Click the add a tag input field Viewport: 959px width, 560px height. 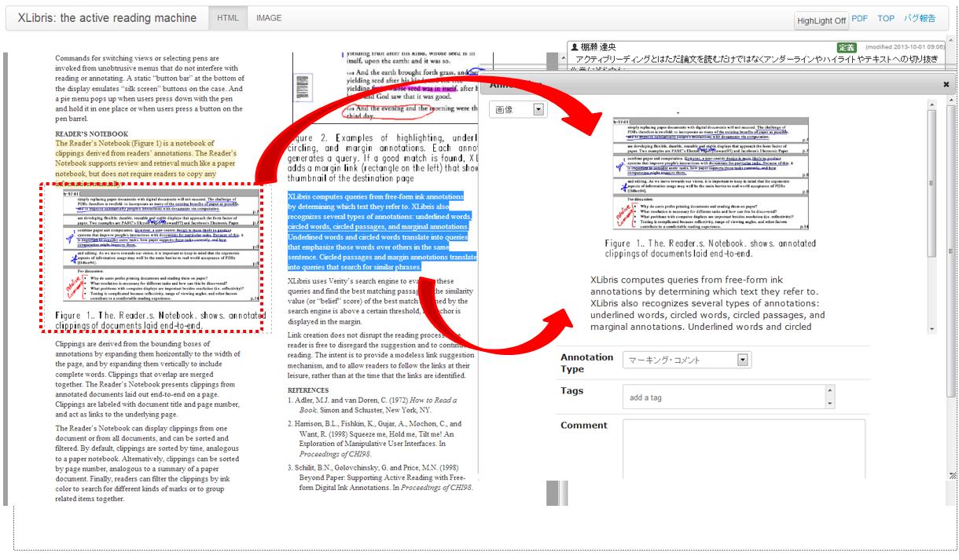(x=723, y=397)
